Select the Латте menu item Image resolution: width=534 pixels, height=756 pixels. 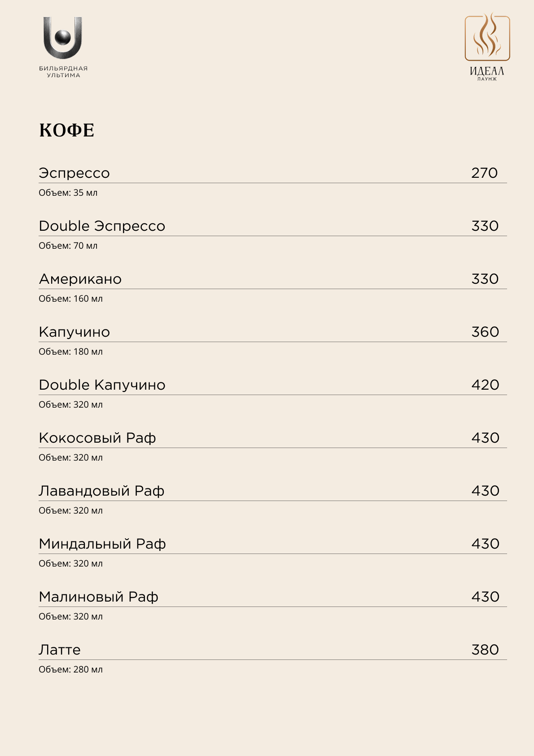(60, 650)
